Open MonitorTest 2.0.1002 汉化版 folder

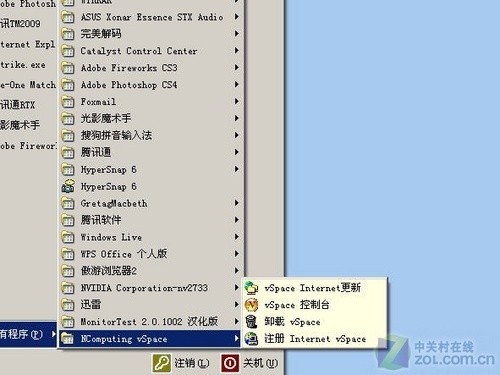click(150, 322)
